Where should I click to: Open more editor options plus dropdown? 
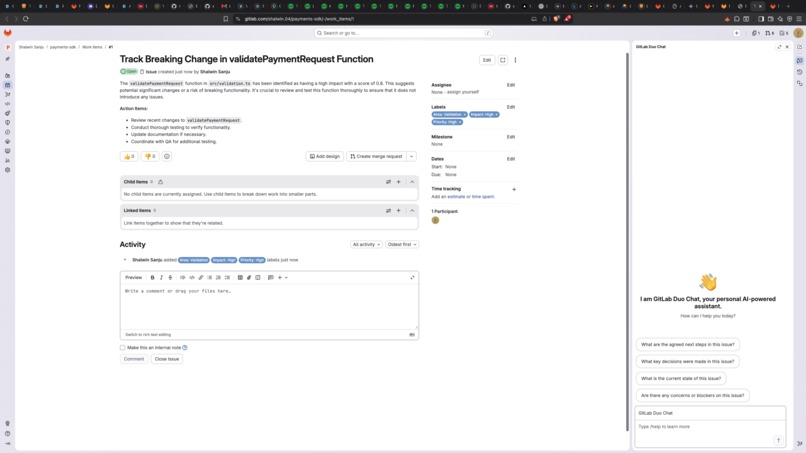click(x=282, y=278)
